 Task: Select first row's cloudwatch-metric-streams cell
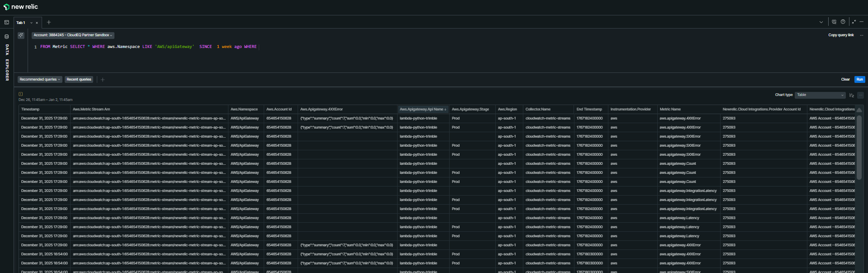(548, 118)
